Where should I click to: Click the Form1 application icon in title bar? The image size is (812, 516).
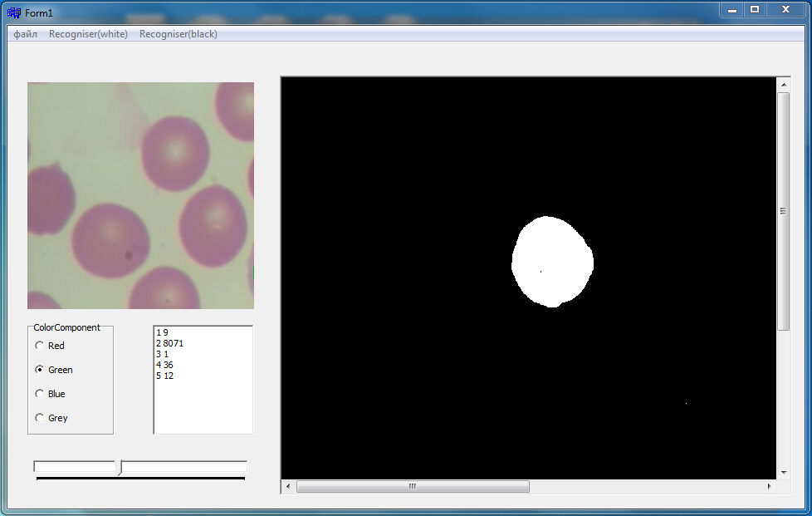(14, 12)
